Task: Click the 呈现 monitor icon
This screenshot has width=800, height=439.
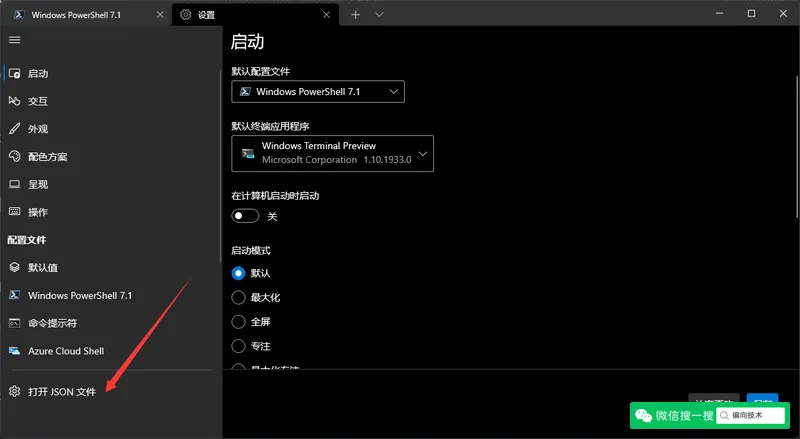Action: [14, 184]
